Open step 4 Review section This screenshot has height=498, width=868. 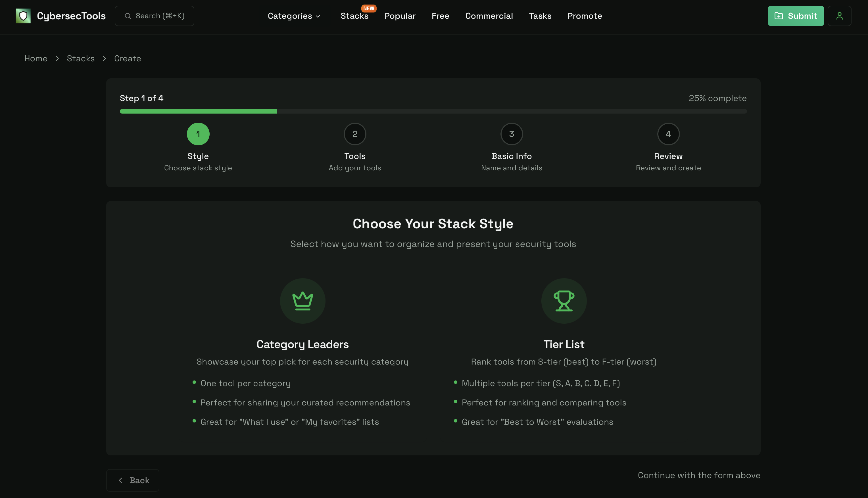click(x=668, y=134)
